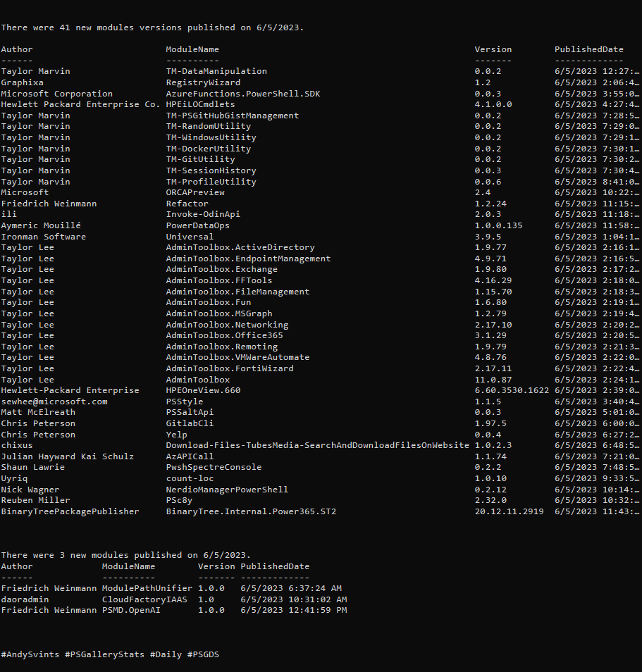Select AdminToolbox.EndpointManagement entry
The height and width of the screenshot is (672, 642).
click(x=248, y=259)
